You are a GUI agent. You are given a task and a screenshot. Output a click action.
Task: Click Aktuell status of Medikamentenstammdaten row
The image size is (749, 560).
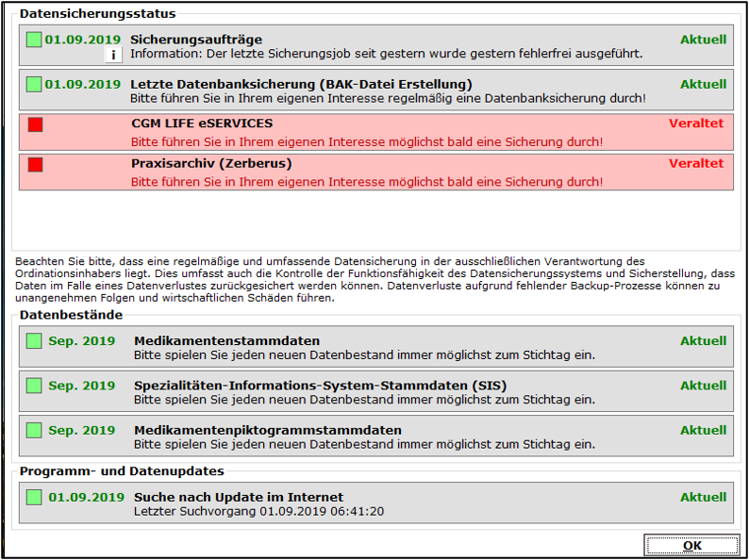point(704,341)
